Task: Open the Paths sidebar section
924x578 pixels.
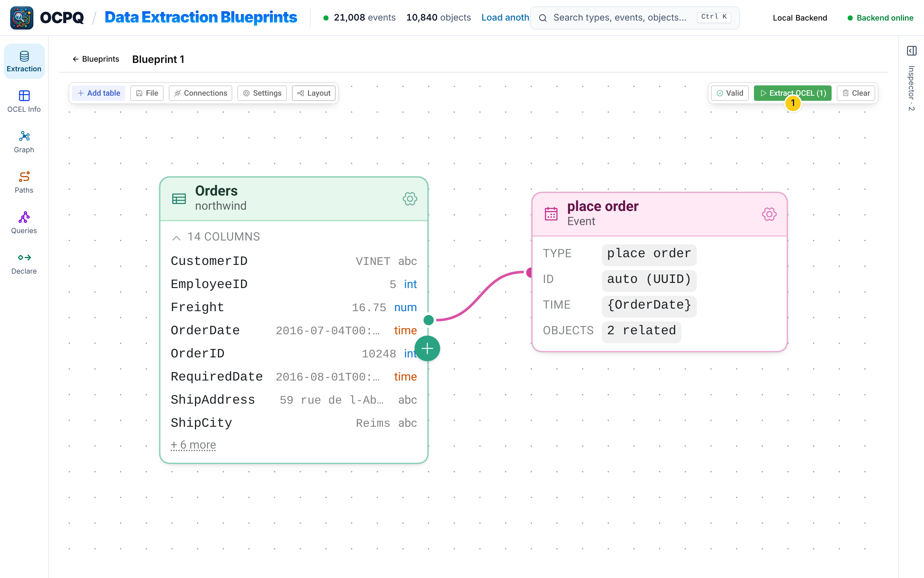Action: [24, 183]
